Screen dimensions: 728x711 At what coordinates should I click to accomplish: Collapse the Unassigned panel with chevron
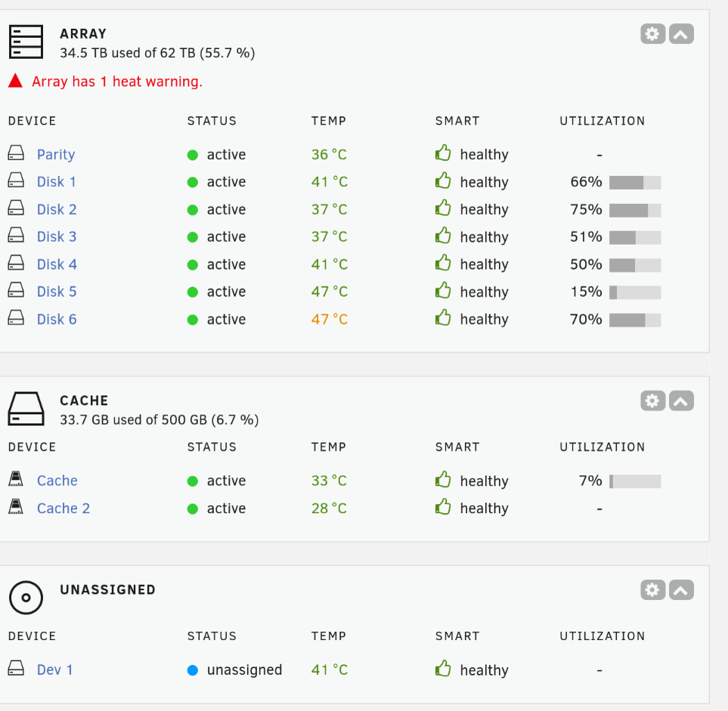pyautogui.click(x=681, y=590)
